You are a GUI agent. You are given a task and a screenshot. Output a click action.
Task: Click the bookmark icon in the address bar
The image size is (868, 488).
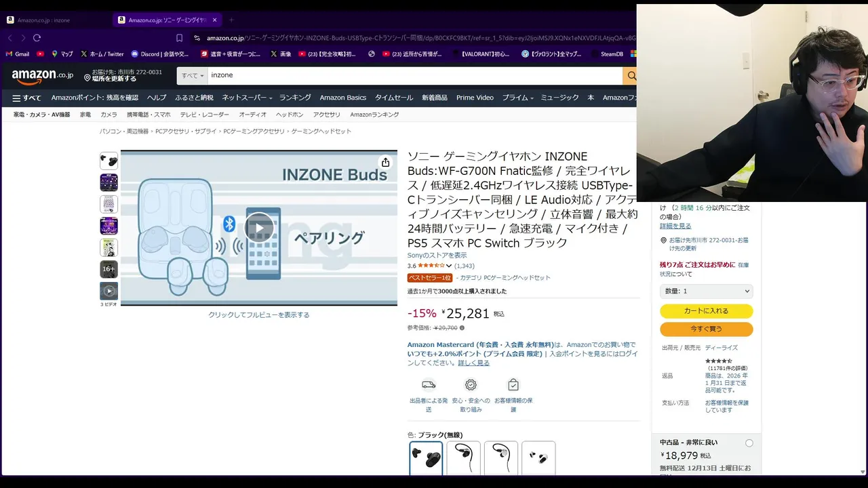coord(179,38)
